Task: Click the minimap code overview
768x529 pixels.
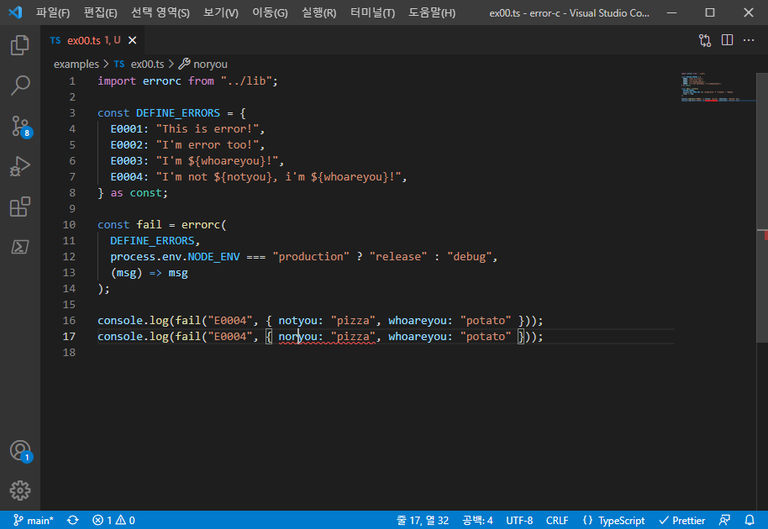Action: coord(717,87)
